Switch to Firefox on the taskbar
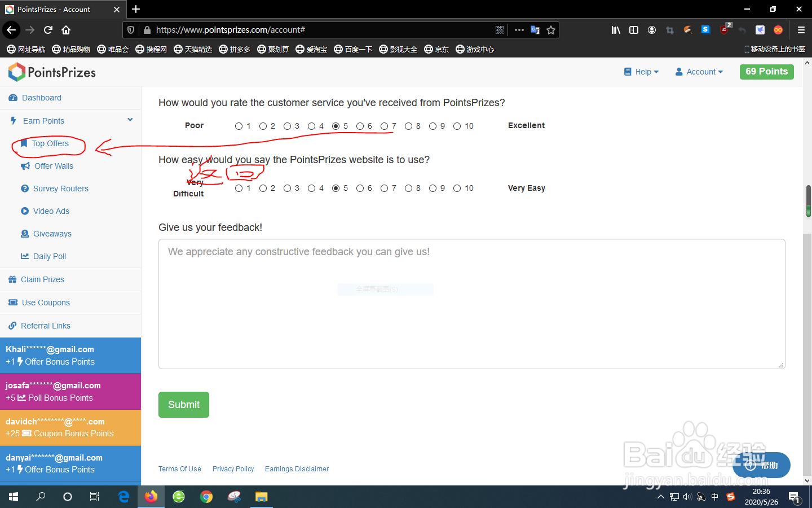 [x=151, y=497]
